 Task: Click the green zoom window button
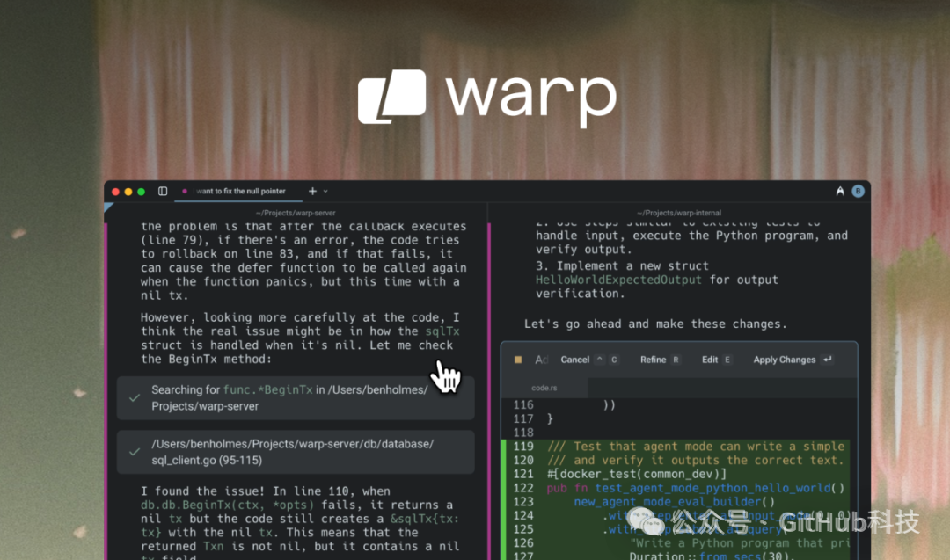141,192
